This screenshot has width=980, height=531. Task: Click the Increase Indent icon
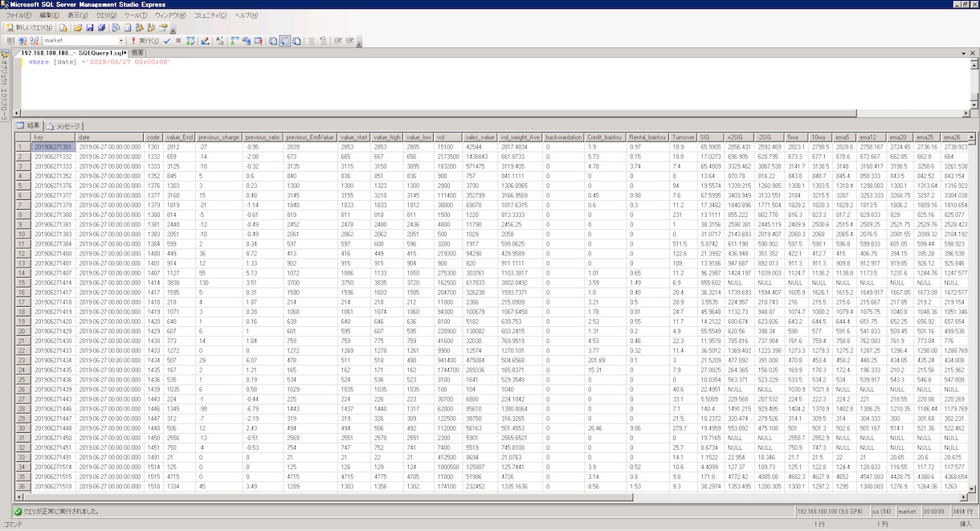[349, 40]
